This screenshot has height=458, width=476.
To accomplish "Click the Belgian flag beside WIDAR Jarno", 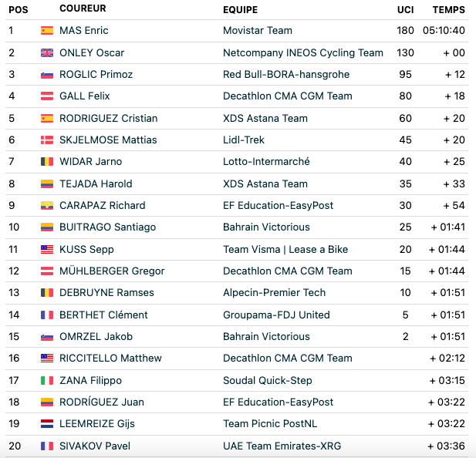I will [x=47, y=161].
